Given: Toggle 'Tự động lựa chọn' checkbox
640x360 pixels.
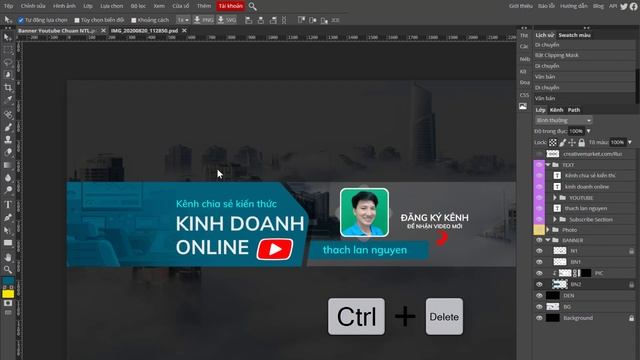Looking at the screenshot, I should point(21,20).
